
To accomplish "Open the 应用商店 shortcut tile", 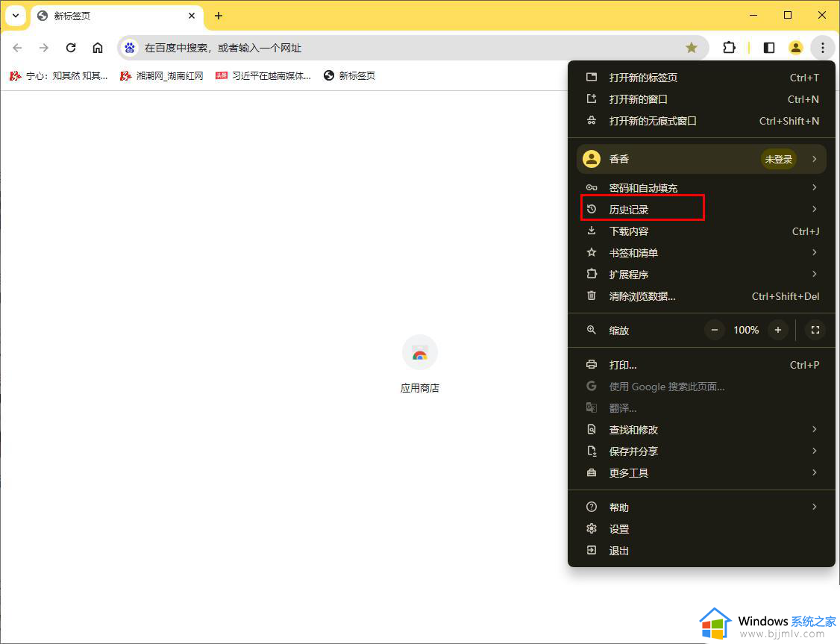I will 420,364.
